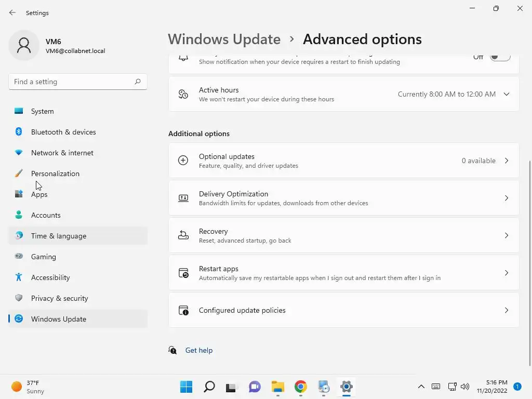The width and height of the screenshot is (532, 399).
Task: Open Configured update policies row
Action: coord(344,310)
